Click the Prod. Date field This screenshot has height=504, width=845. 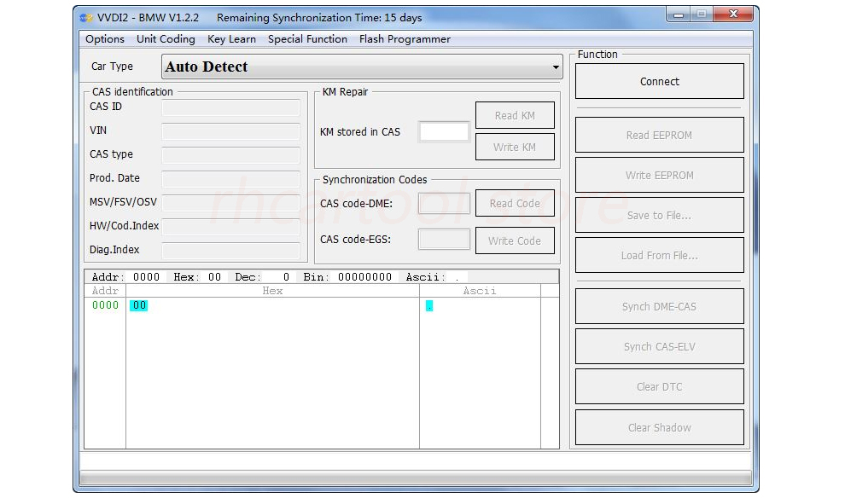(230, 179)
